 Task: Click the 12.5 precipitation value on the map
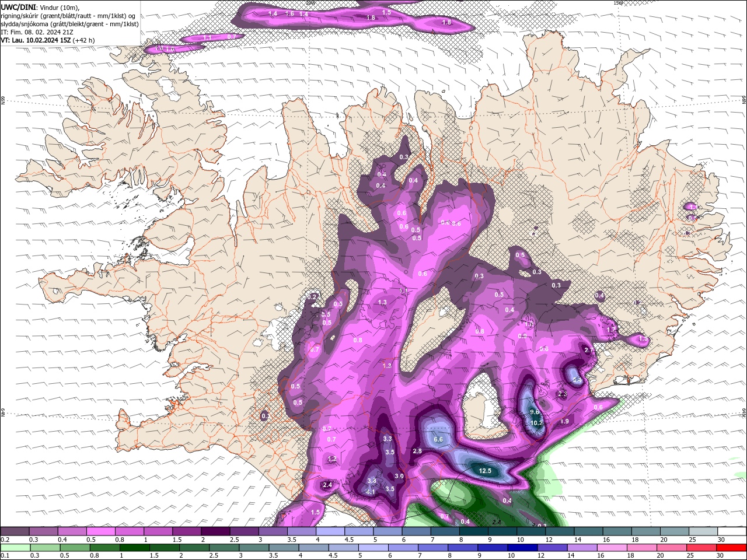[484, 471]
